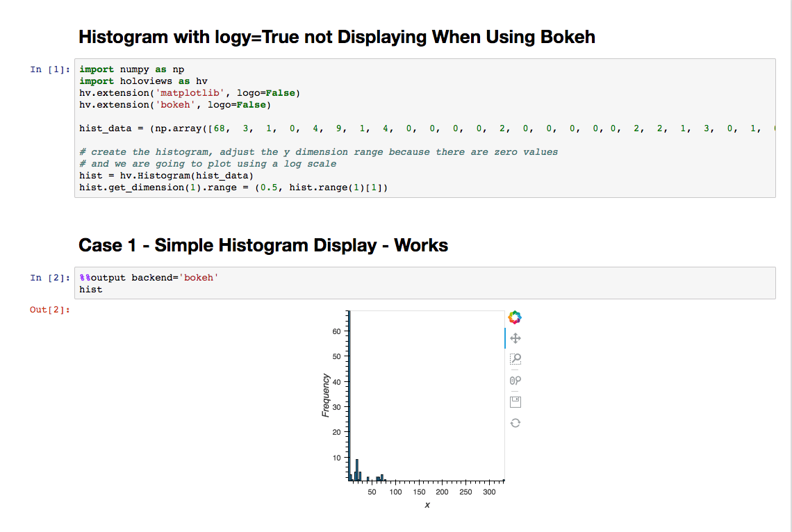Click the Save plot icon
Image resolution: width=792 pixels, height=532 pixels.
[x=515, y=401]
